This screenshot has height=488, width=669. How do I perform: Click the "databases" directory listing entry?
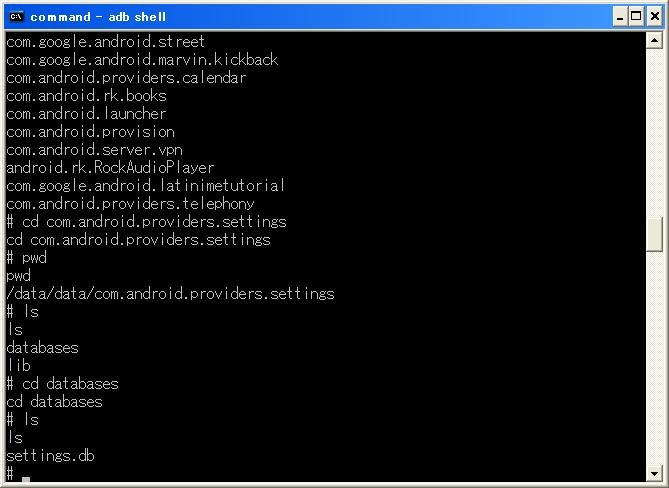(x=42, y=348)
